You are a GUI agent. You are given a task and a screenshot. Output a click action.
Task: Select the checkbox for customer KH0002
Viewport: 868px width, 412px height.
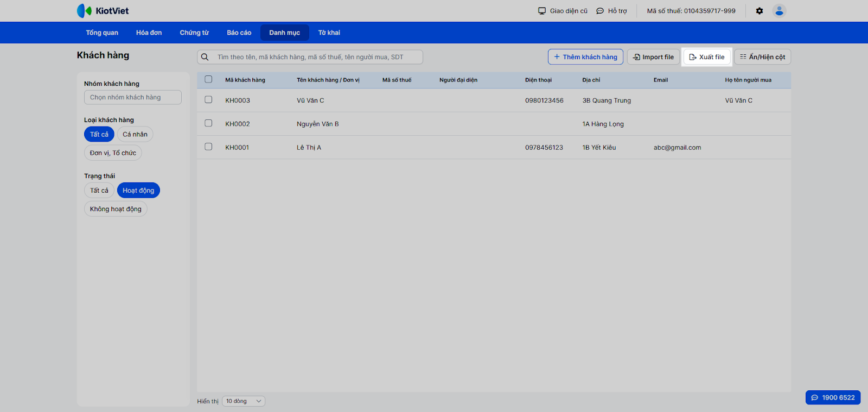208,123
